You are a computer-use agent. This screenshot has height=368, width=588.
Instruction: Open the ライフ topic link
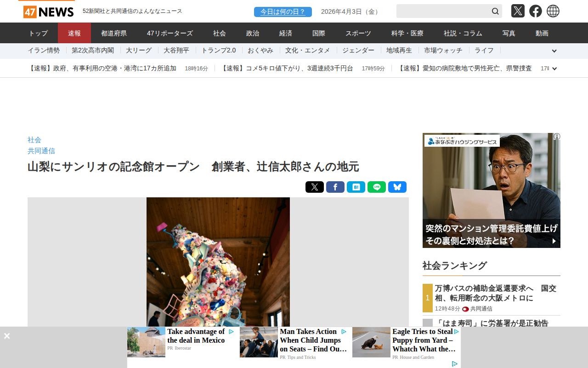point(484,51)
